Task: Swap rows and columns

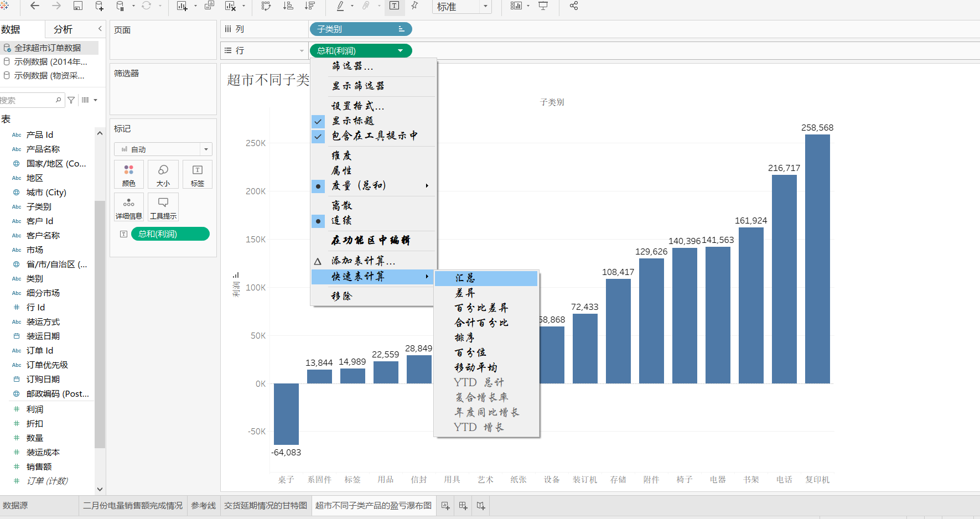Action: (x=266, y=6)
